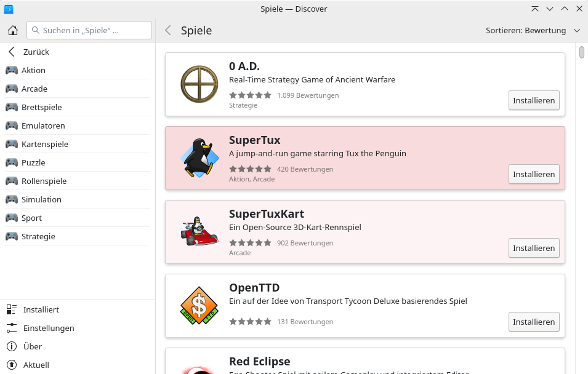Screen dimensions: 588x374
Task: Open the Rollenspiele category
Action: click(x=78, y=181)
